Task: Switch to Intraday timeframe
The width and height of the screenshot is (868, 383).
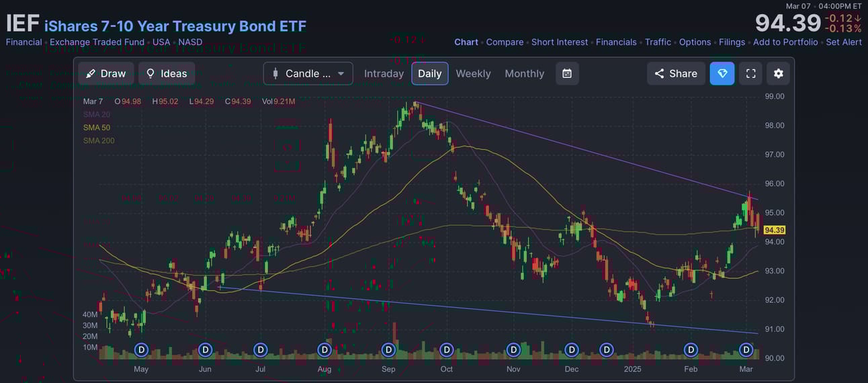Action: click(x=384, y=73)
